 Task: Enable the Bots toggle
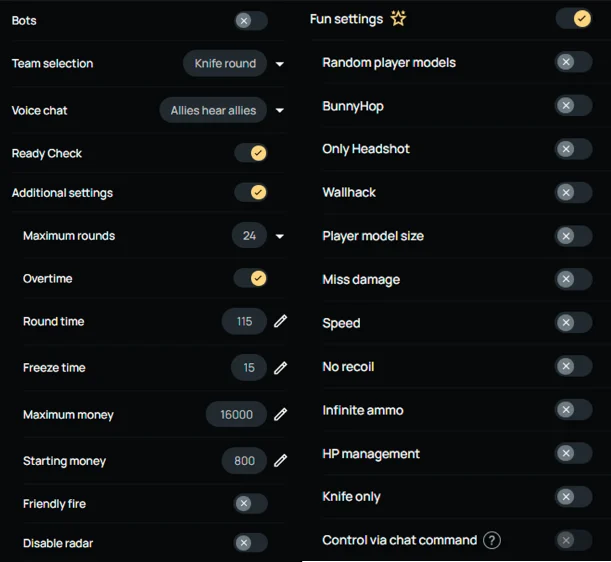click(251, 20)
